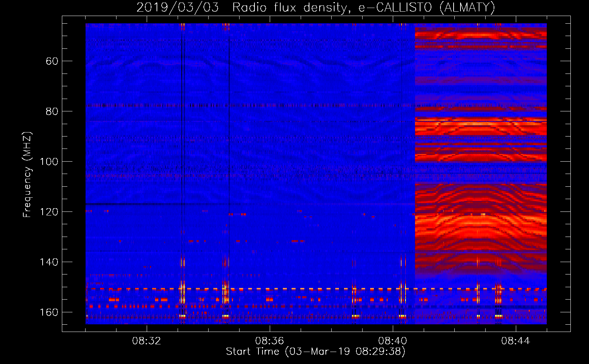
Task: Click the 120 frequency tick label
Action: coord(49,212)
